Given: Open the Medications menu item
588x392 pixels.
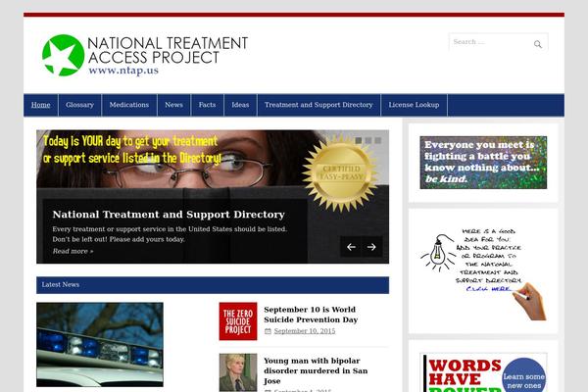Looking at the screenshot, I should coord(129,105).
